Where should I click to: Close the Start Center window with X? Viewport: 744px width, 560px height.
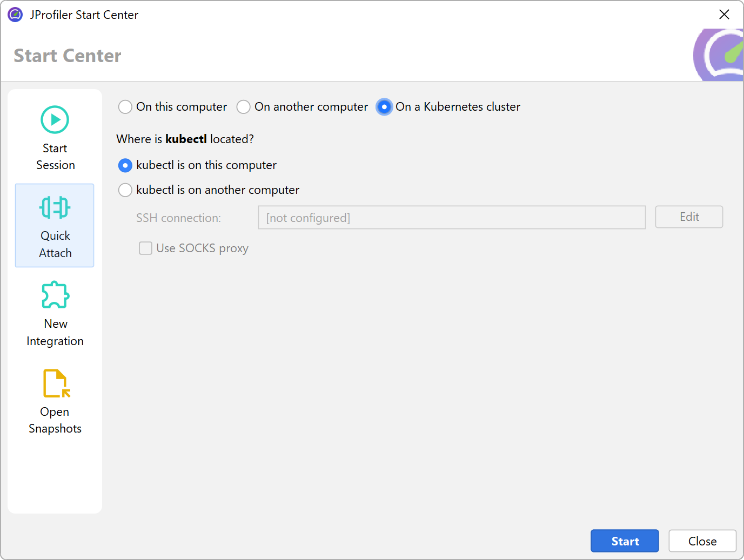[x=724, y=15]
